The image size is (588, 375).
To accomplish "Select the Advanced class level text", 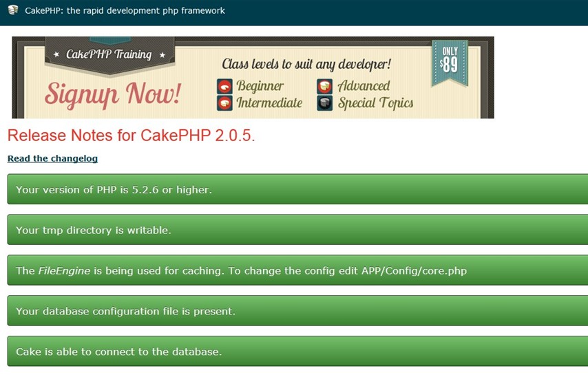I will tap(364, 86).
